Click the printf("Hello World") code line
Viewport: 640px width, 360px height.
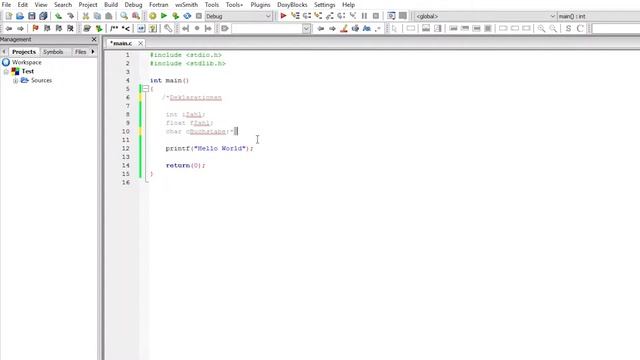[209, 149]
